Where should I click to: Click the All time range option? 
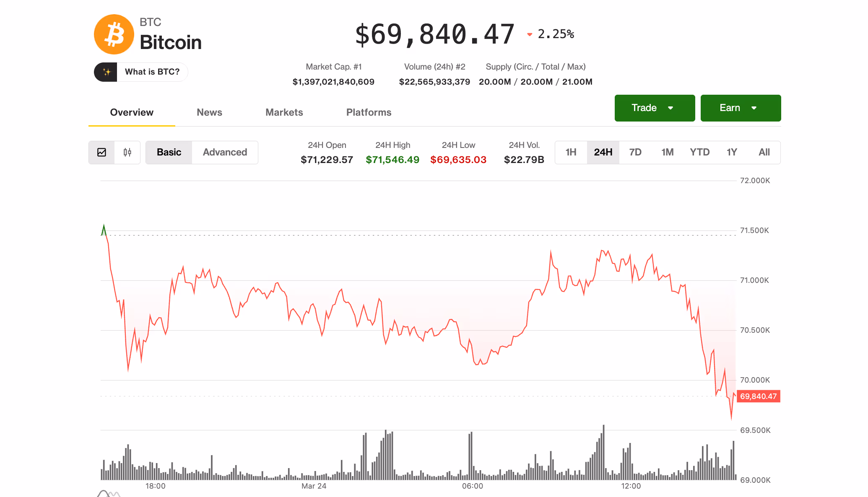764,153
